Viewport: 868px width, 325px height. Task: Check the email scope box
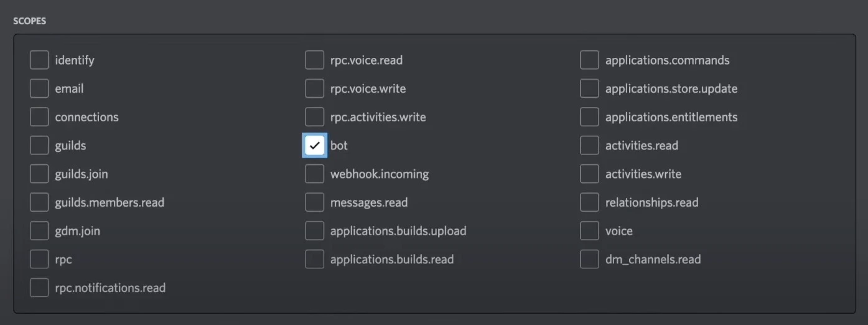point(39,89)
